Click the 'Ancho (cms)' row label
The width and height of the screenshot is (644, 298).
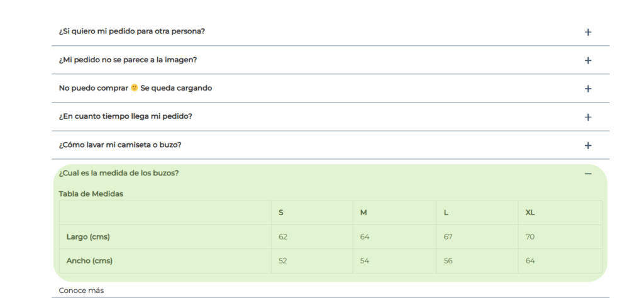point(89,261)
